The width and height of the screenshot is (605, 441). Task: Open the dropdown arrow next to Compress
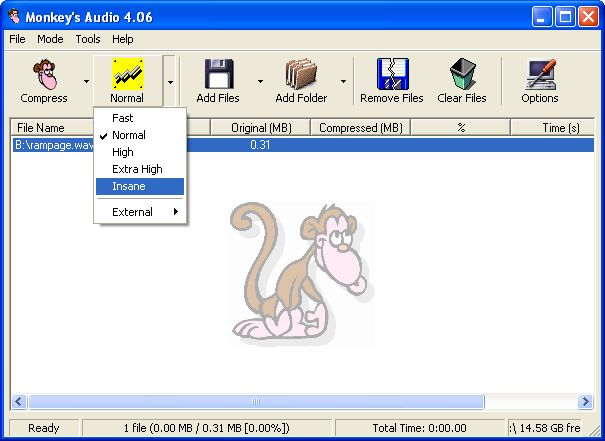[86, 81]
